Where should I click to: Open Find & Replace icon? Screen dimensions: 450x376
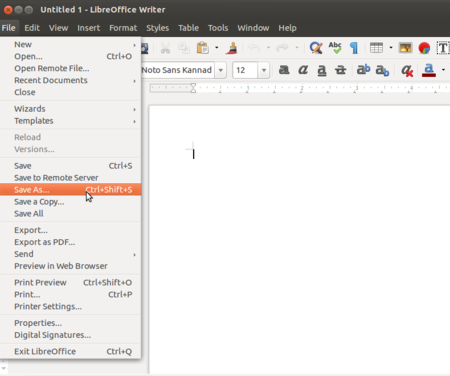tap(316, 48)
